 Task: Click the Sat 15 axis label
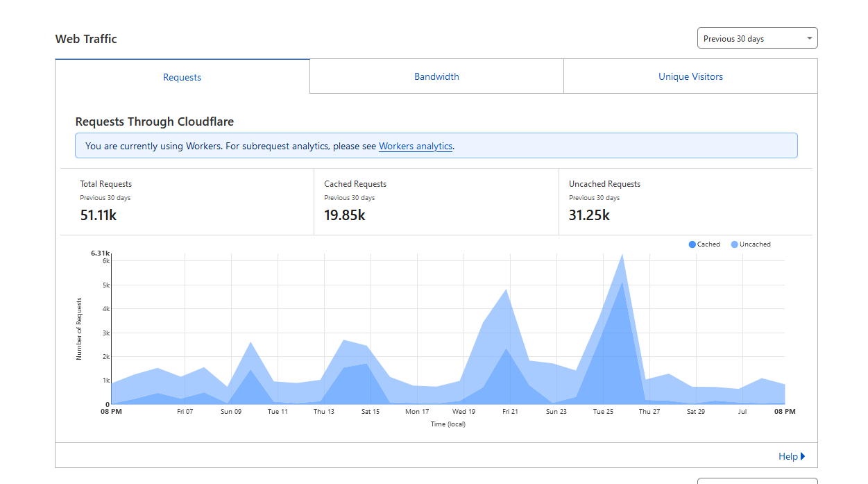[371, 411]
